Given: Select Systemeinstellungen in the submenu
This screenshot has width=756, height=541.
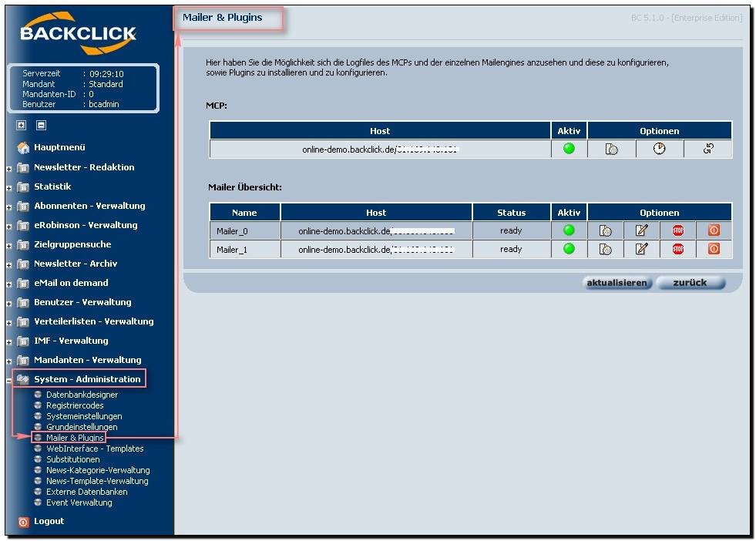Looking at the screenshot, I should (83, 416).
